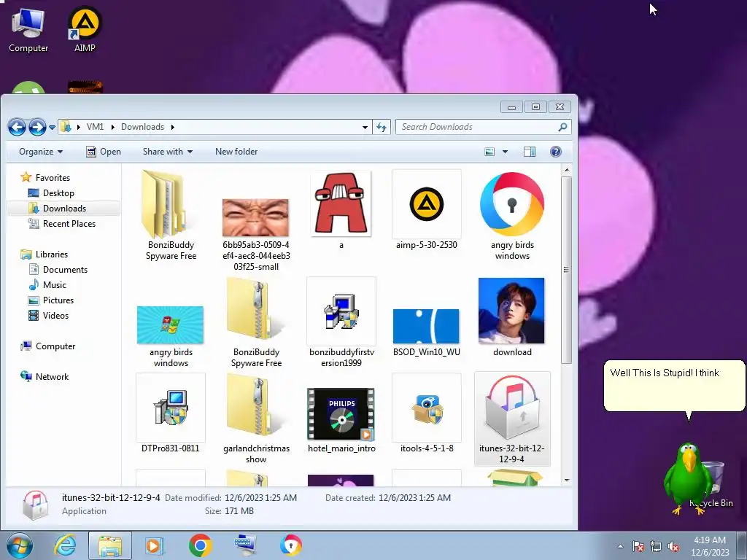Click the file list scroll up arrow
Screen dimensions: 747x560
(566, 170)
